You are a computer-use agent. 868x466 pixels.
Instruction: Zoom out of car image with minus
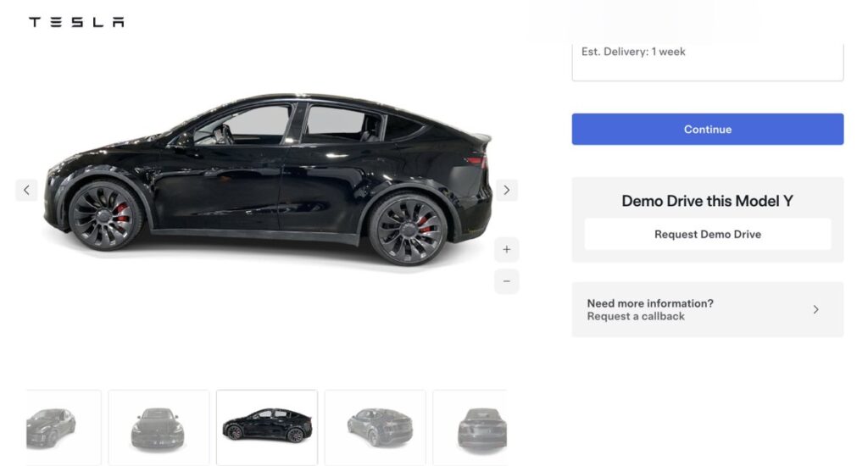pyautogui.click(x=507, y=281)
